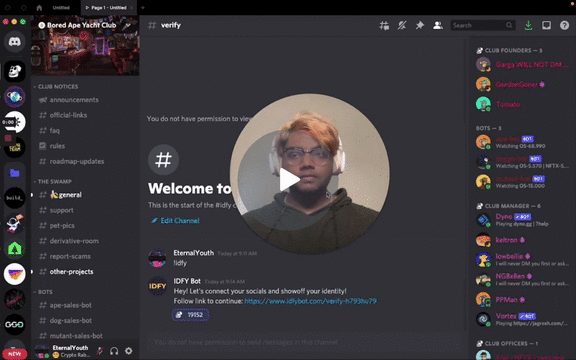Open IDFY Bot avatar
Image resolution: width=576 pixels, height=360 pixels.
click(x=157, y=286)
